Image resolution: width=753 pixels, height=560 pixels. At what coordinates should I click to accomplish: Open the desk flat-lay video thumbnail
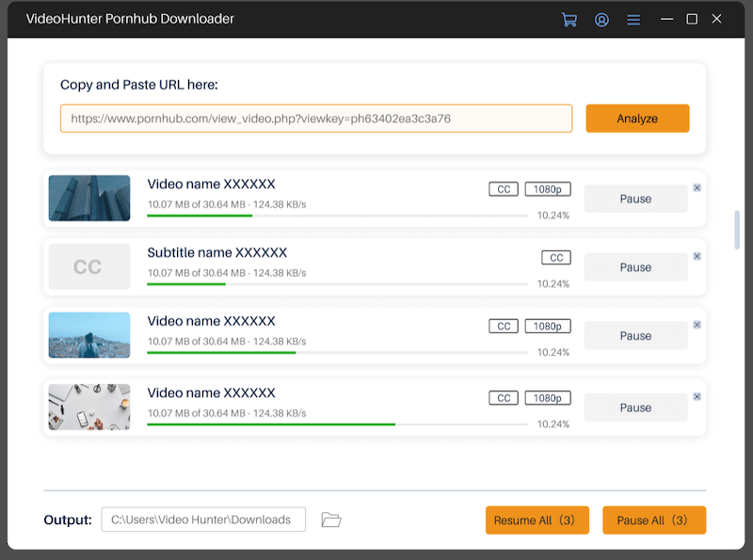pyautogui.click(x=89, y=407)
